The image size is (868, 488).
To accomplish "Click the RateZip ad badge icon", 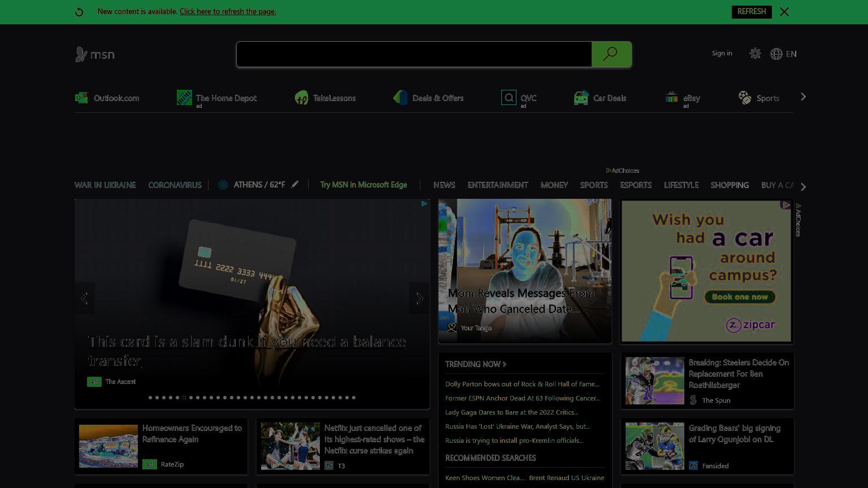I will (149, 464).
